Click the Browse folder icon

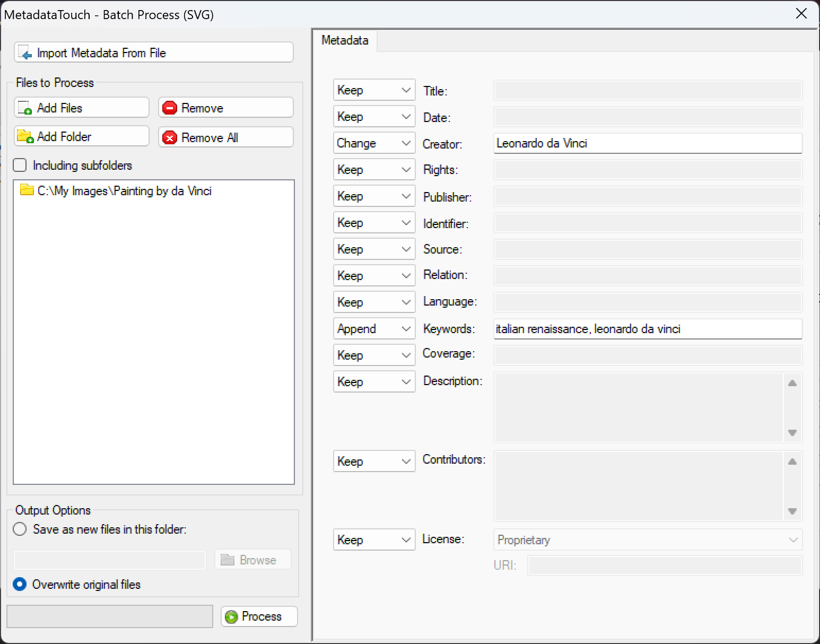pos(228,560)
